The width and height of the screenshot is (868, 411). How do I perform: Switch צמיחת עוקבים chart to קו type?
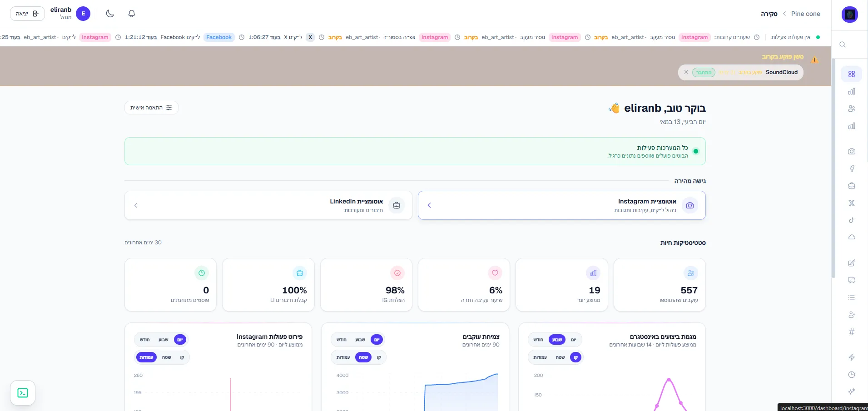click(x=379, y=357)
